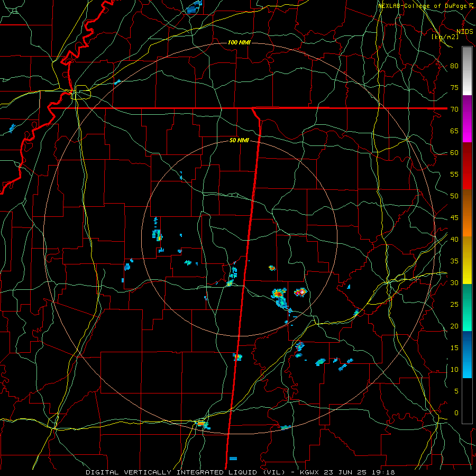
Task: Click the scale value 0
Action: click(x=456, y=413)
